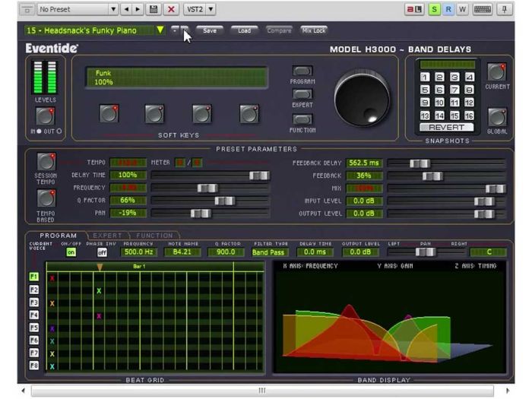Click the Q Factor 900.0 field
The height and width of the screenshot is (399, 532).
point(226,252)
